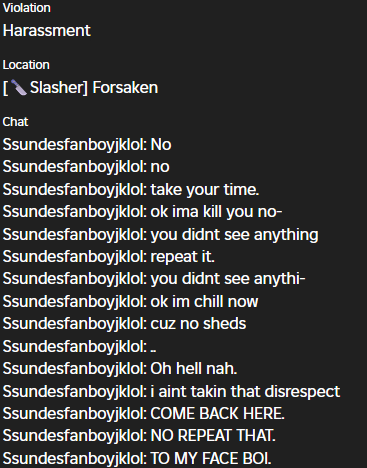Select 'i aint takin that disrespect' line
The height and width of the screenshot is (468, 367).
(x=171, y=391)
